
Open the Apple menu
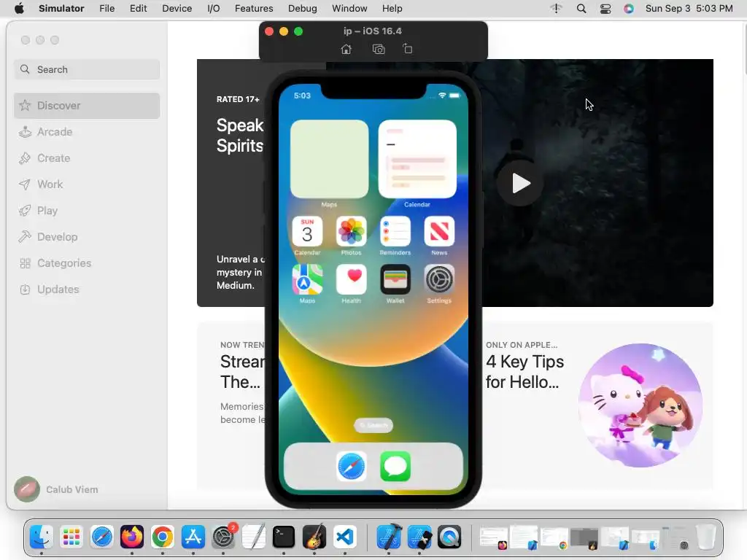[x=19, y=9]
